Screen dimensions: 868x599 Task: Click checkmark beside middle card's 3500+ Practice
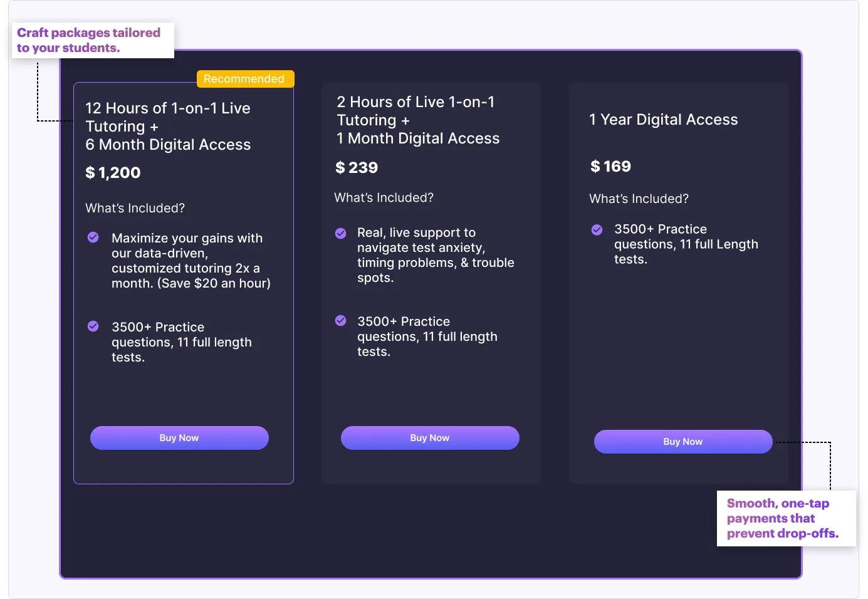(x=341, y=321)
